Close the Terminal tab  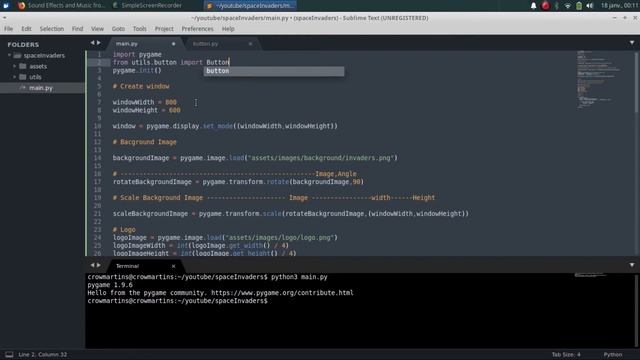(173, 266)
